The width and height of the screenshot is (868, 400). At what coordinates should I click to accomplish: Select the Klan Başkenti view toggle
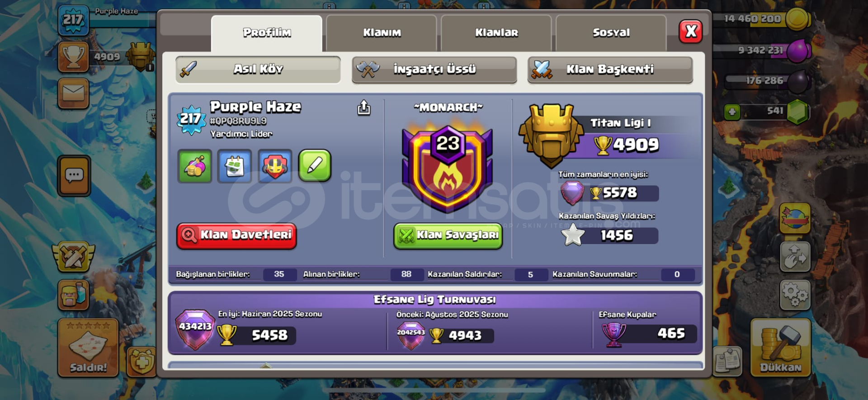coord(610,70)
